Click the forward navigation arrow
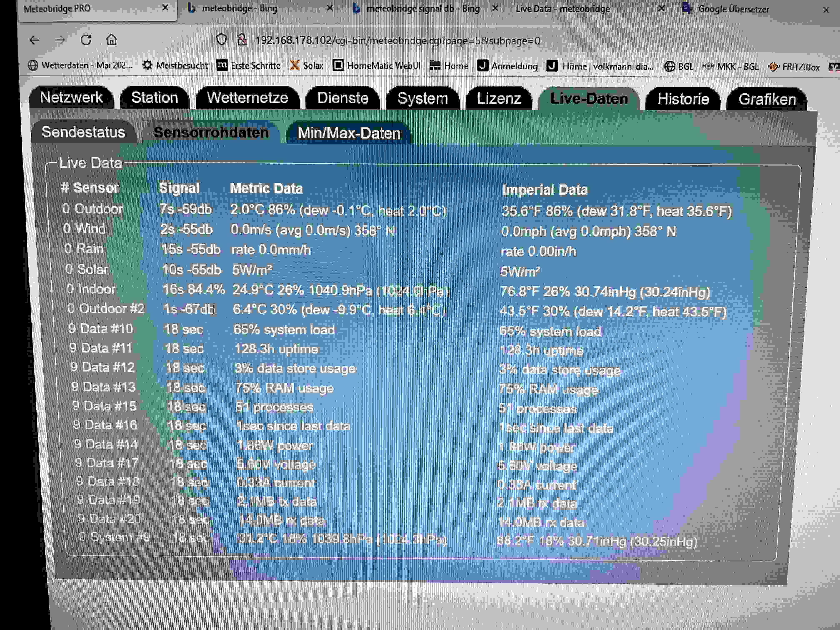The width and height of the screenshot is (840, 630). [x=60, y=40]
